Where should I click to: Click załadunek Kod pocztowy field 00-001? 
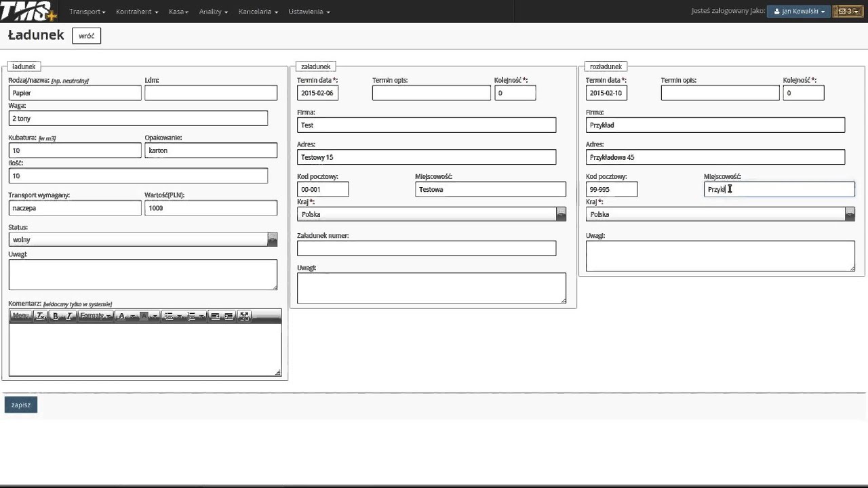click(x=323, y=189)
